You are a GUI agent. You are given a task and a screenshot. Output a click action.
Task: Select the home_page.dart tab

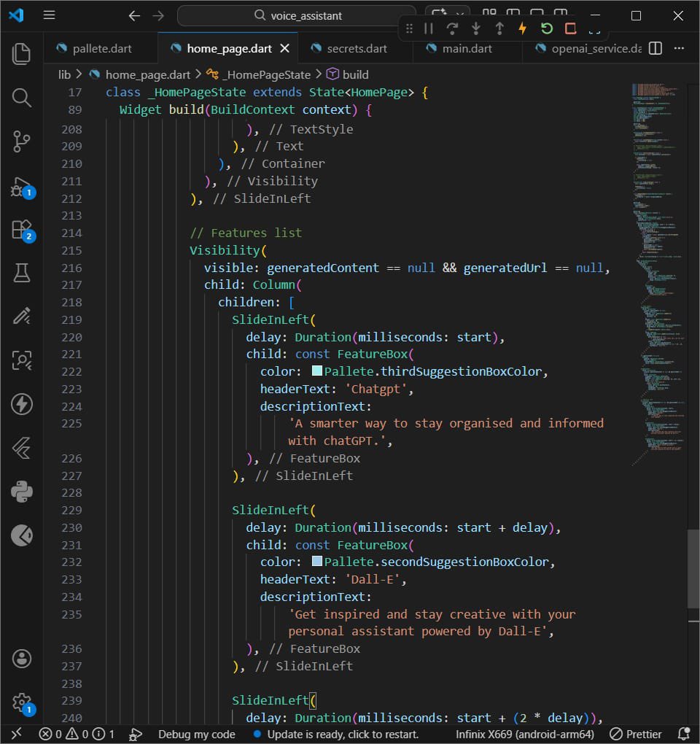pos(229,48)
